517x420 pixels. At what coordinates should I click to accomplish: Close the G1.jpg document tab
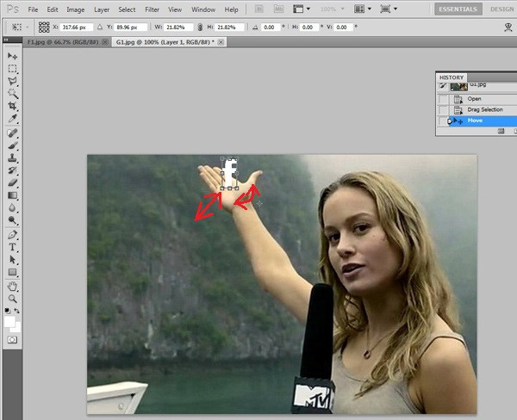[x=221, y=42]
